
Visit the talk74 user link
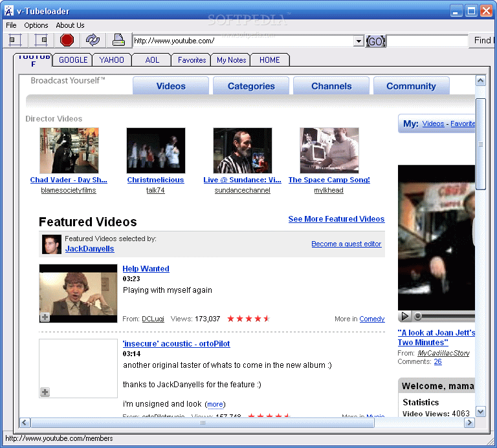click(x=155, y=190)
